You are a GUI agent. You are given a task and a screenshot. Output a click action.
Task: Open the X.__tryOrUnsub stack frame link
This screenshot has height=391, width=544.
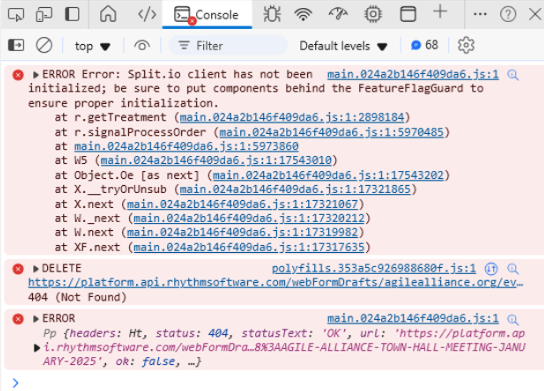coord(295,189)
